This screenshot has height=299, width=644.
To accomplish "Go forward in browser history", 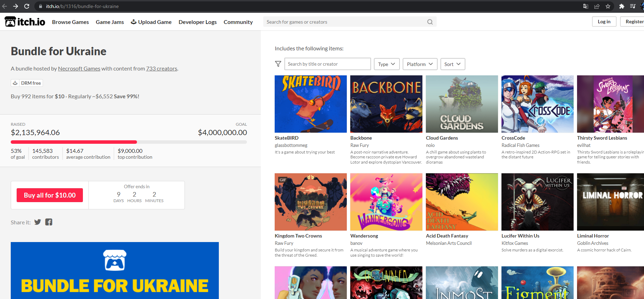I will pyautogui.click(x=16, y=6).
